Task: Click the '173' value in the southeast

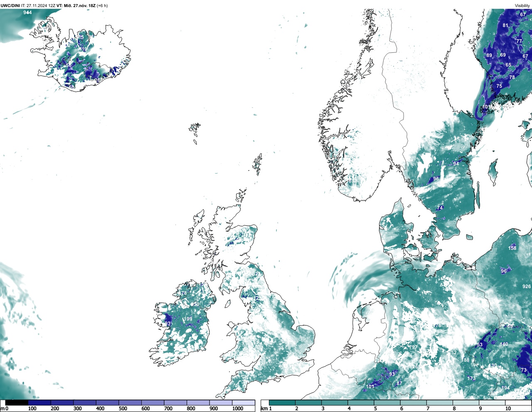Action: click(x=471, y=378)
